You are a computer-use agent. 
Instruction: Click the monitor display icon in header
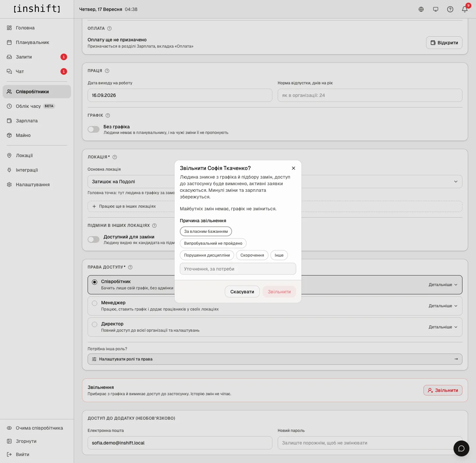pyautogui.click(x=436, y=9)
